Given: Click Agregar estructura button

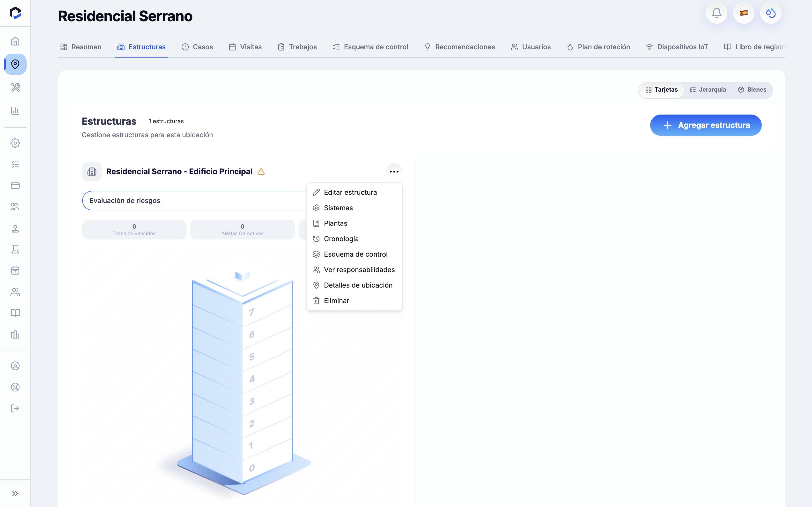Looking at the screenshot, I should pyautogui.click(x=706, y=125).
